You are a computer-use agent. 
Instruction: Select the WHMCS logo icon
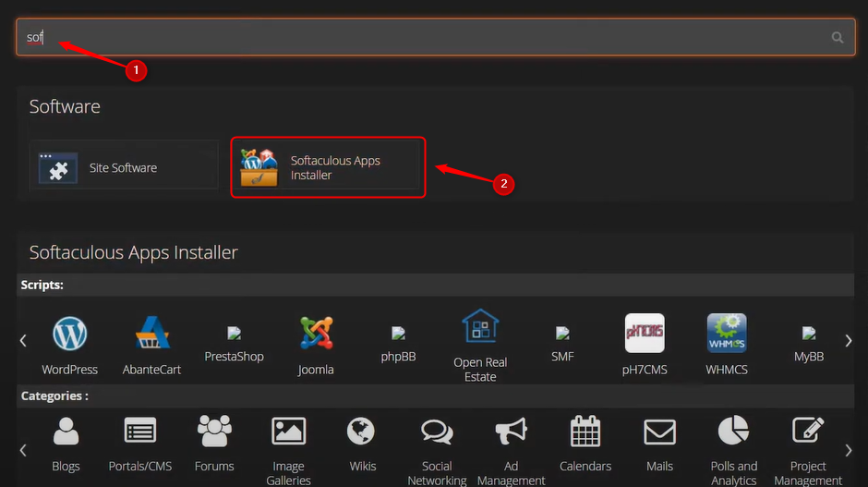(x=727, y=333)
